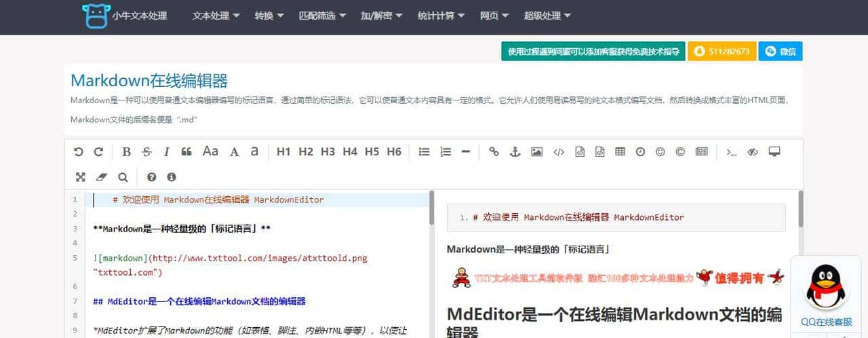Click the Aa capitalize-first-letter icon

(210, 151)
